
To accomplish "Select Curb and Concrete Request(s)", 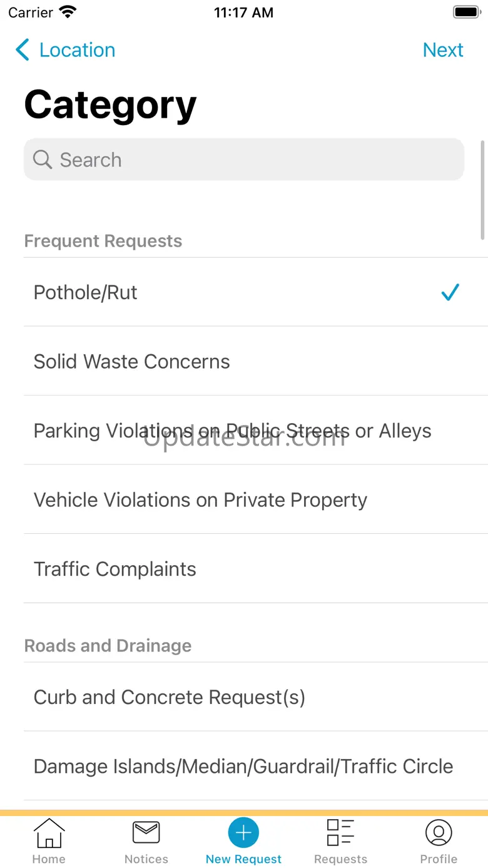I will [x=170, y=697].
